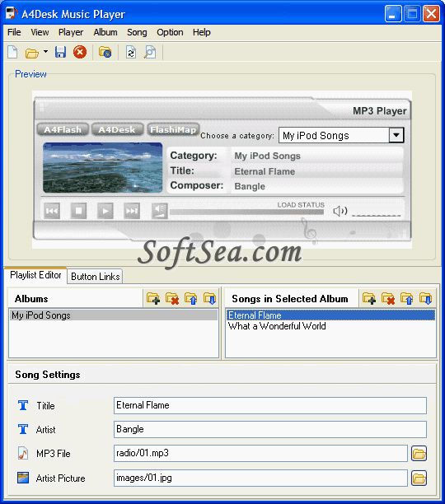
Task: Click the New file toolbar icon
Action: [12, 52]
